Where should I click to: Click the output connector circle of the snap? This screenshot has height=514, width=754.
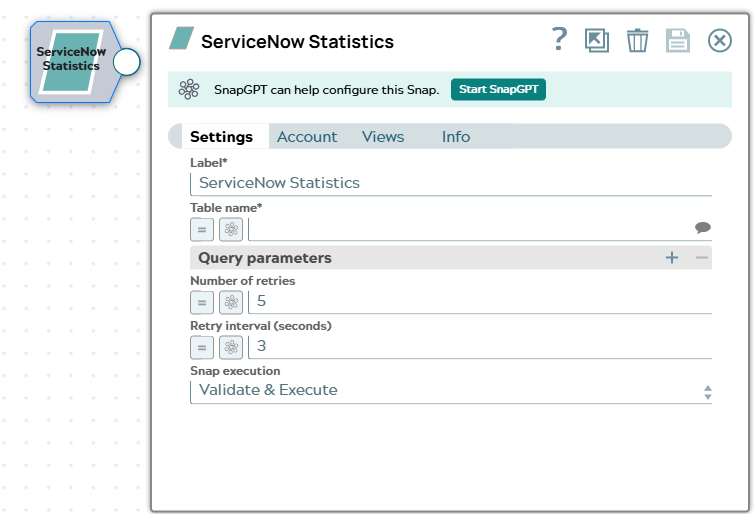pos(126,62)
